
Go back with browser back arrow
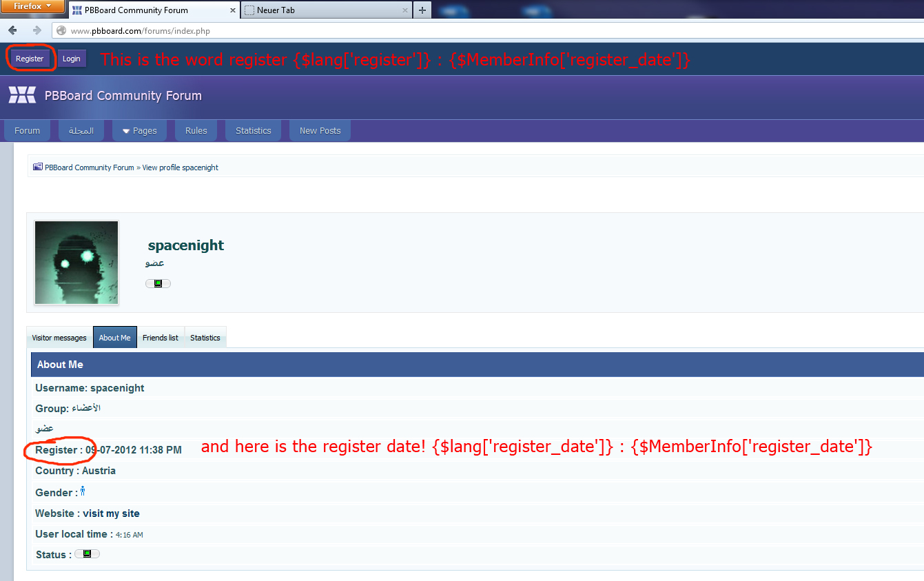12,30
